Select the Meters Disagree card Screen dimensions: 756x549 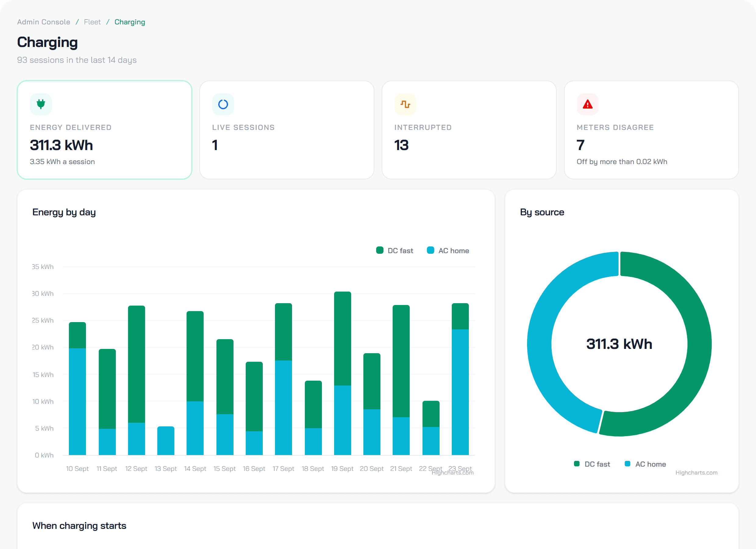[x=651, y=130]
